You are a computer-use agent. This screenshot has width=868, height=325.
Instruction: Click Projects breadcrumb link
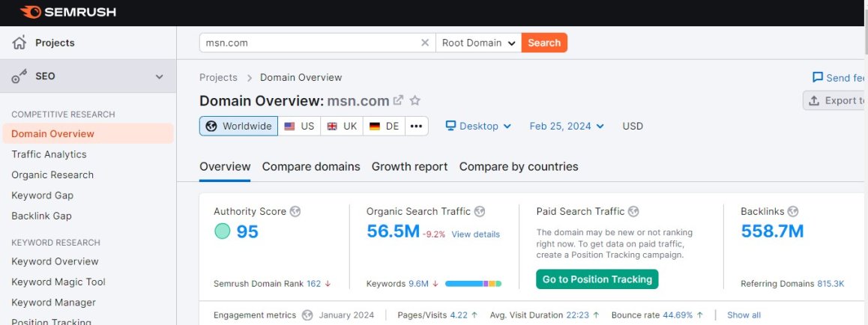pyautogui.click(x=218, y=77)
